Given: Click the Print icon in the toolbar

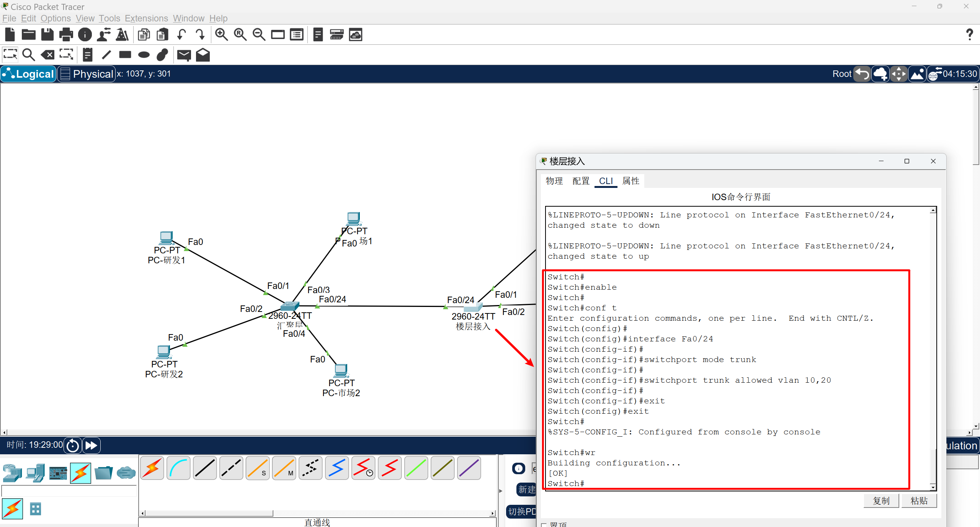Looking at the screenshot, I should (66, 35).
